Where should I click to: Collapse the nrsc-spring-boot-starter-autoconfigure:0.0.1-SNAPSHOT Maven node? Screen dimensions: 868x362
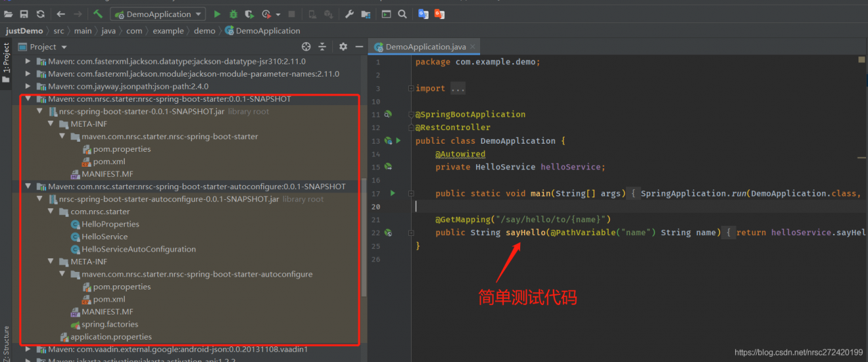pyautogui.click(x=28, y=186)
